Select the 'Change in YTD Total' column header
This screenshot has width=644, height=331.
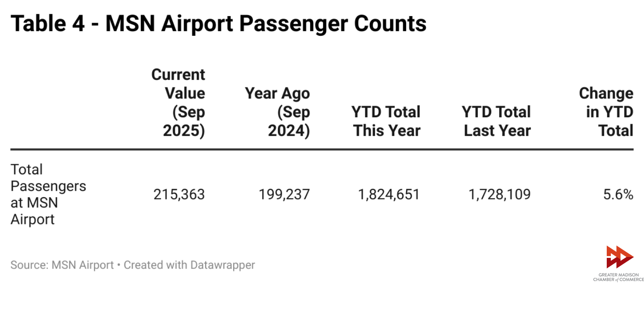coord(606,112)
